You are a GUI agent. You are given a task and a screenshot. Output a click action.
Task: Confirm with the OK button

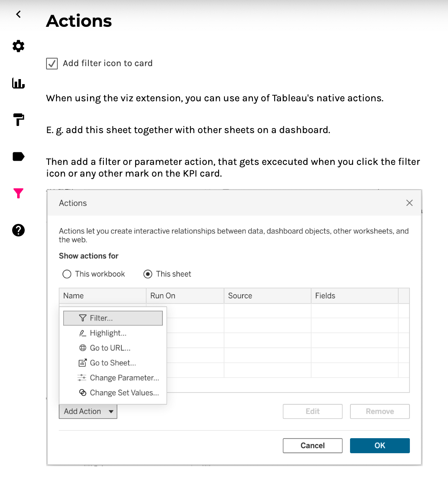coord(380,446)
